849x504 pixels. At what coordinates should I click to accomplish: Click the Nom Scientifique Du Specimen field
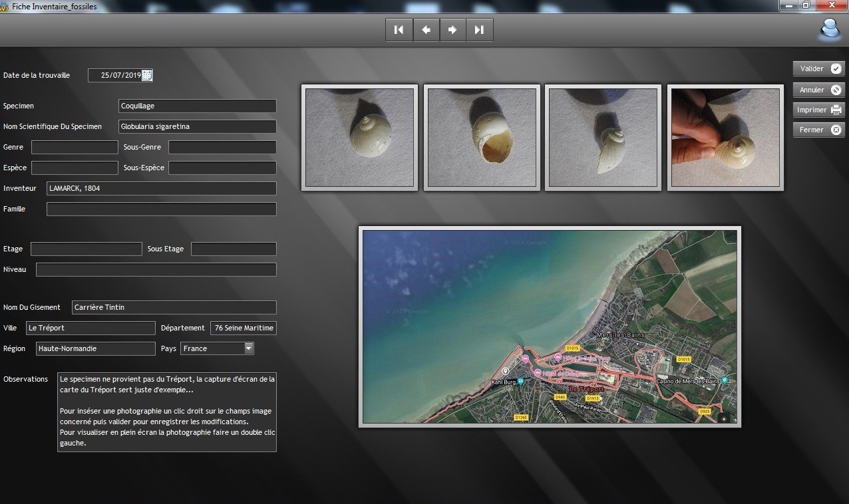[197, 126]
